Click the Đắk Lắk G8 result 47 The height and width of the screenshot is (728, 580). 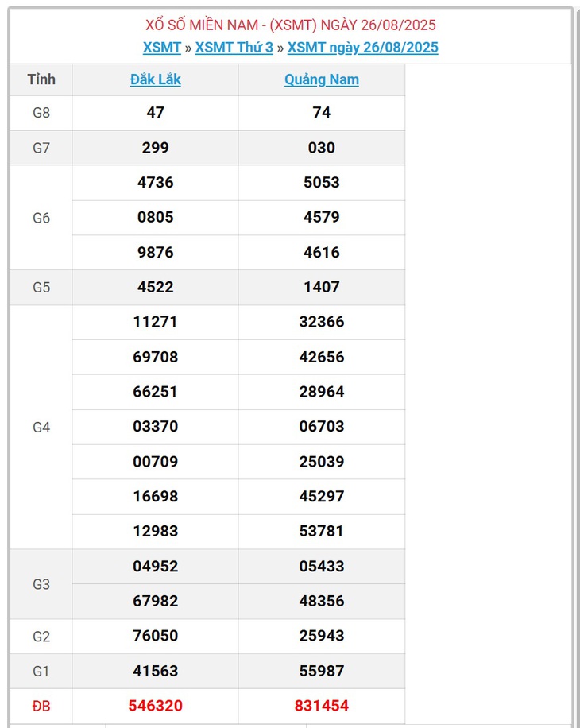coord(156,112)
